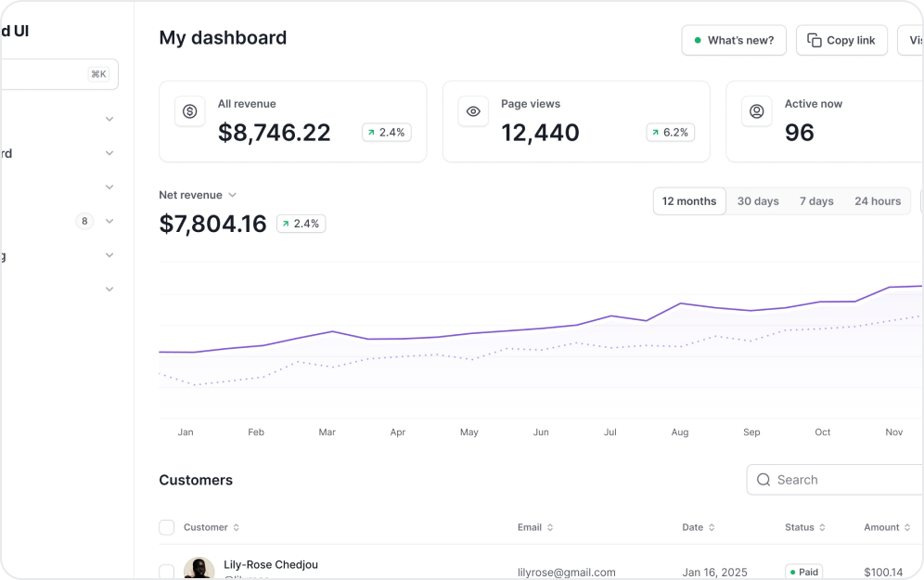Click the date Jan 16, 2025
Image resolution: width=924 pixels, height=580 pixels.
715,573
